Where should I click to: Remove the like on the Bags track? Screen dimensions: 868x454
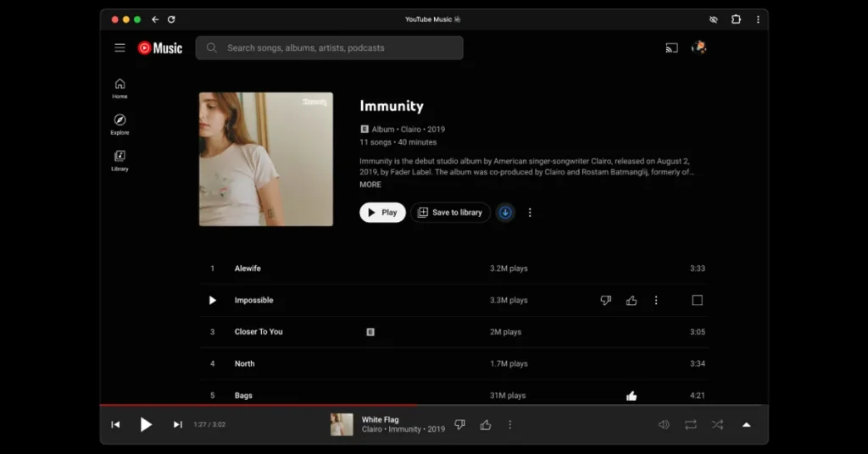click(631, 396)
